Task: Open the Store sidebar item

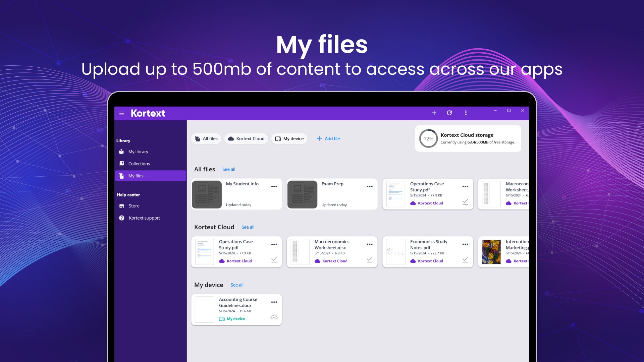Action: [x=134, y=206]
